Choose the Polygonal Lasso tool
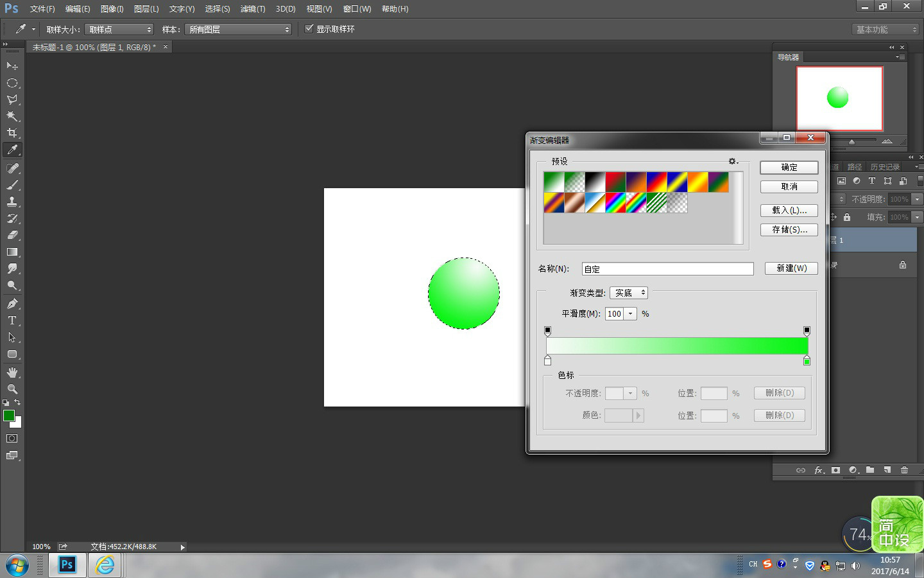 pos(12,100)
